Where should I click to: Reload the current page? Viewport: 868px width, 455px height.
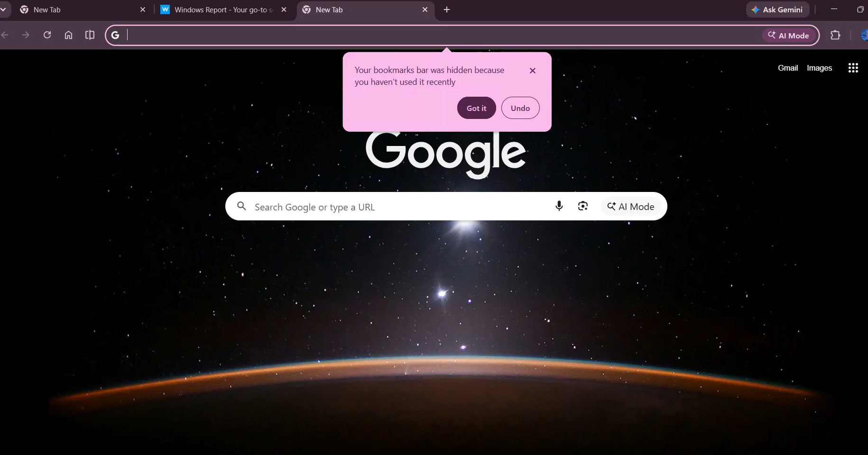[x=47, y=35]
